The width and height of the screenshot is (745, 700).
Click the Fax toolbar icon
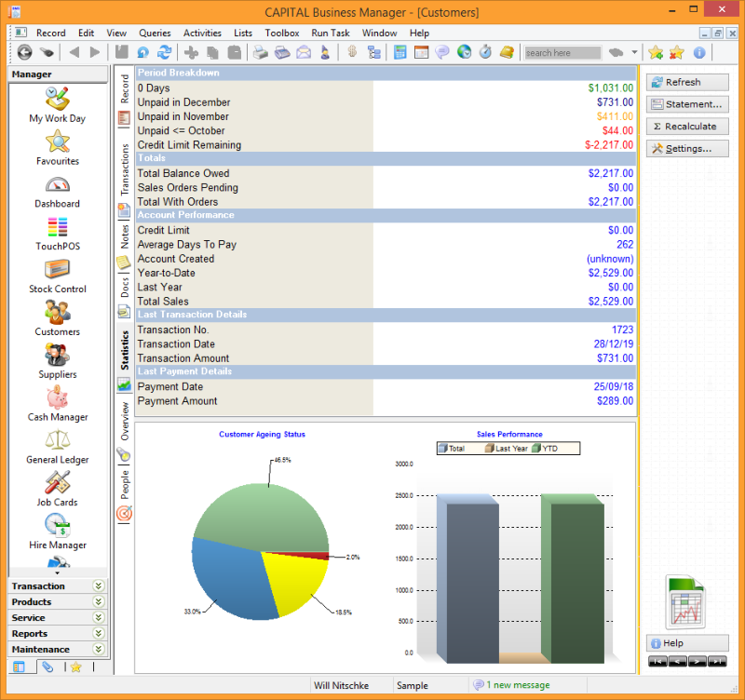point(282,52)
